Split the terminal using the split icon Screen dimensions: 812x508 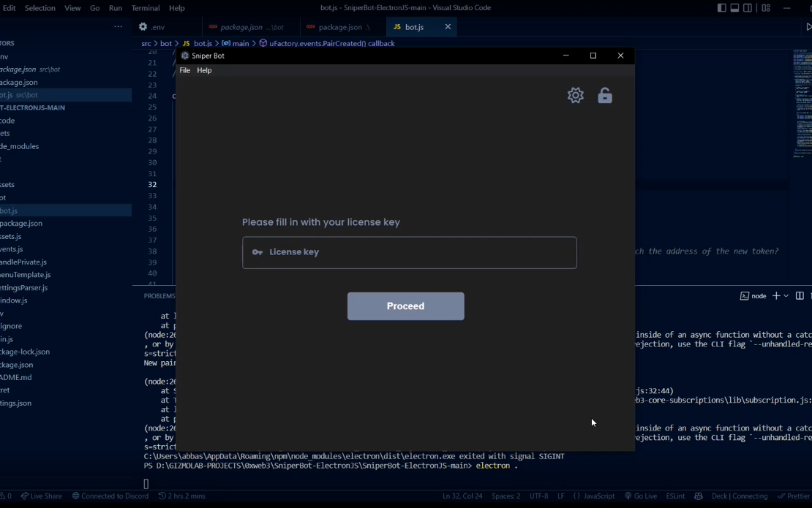[x=800, y=296]
